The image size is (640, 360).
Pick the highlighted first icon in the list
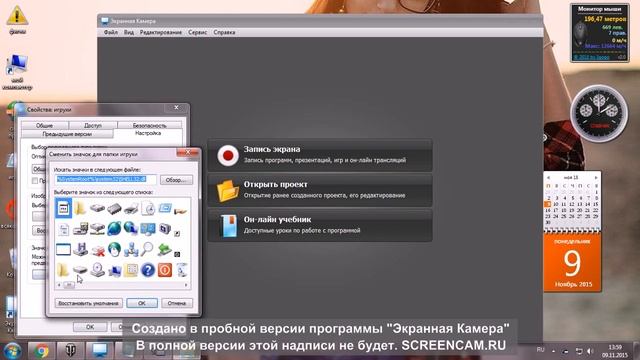(x=63, y=208)
